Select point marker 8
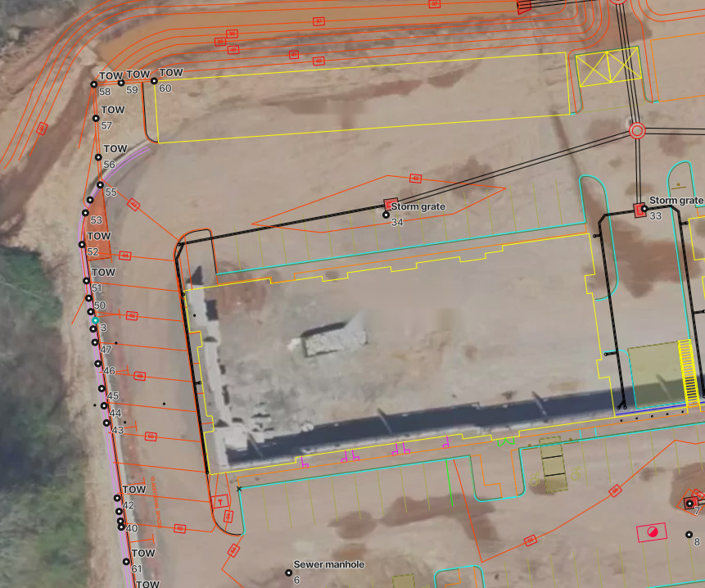The height and width of the screenshot is (588, 705). coord(689,535)
